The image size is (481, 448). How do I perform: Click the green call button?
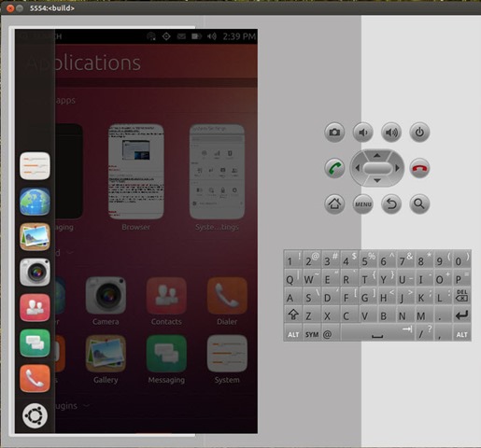click(334, 168)
